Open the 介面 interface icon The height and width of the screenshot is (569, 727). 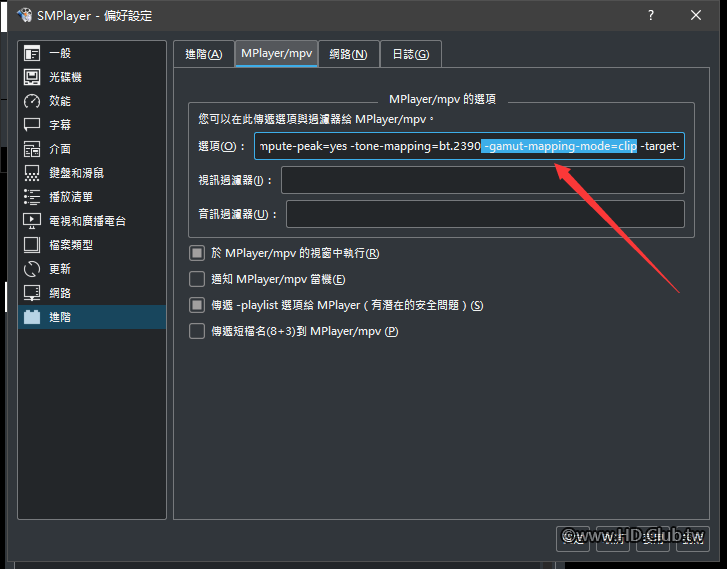[x=32, y=149]
